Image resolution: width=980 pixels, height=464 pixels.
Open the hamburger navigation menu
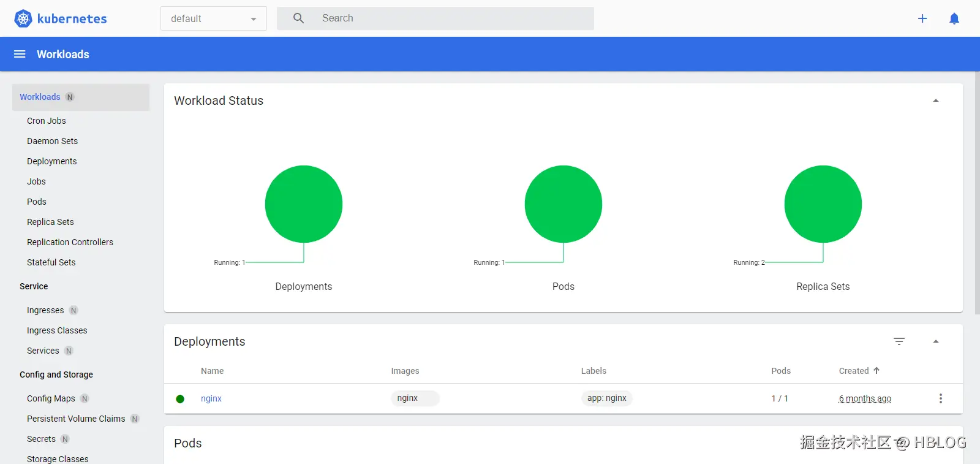[x=20, y=54]
